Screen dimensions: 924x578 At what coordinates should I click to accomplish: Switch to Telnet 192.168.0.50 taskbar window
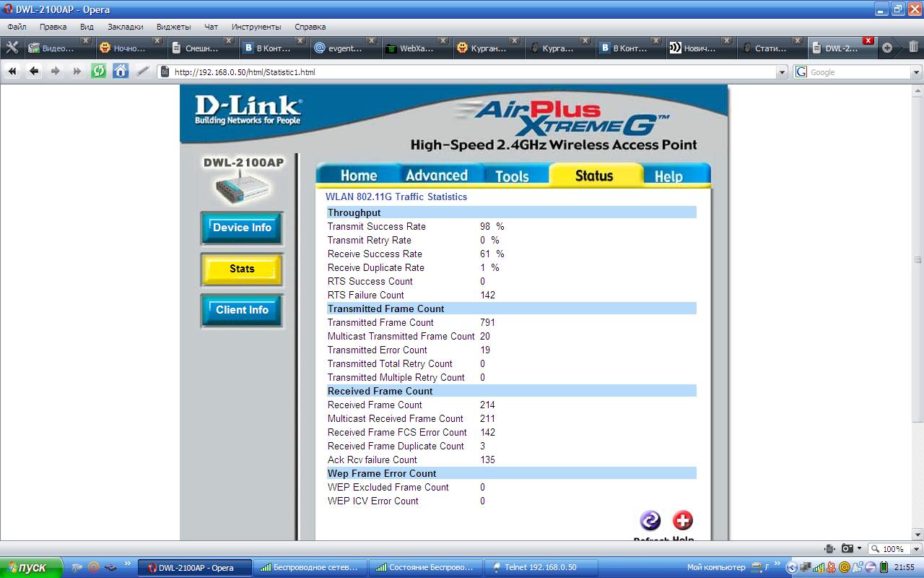click(x=541, y=567)
